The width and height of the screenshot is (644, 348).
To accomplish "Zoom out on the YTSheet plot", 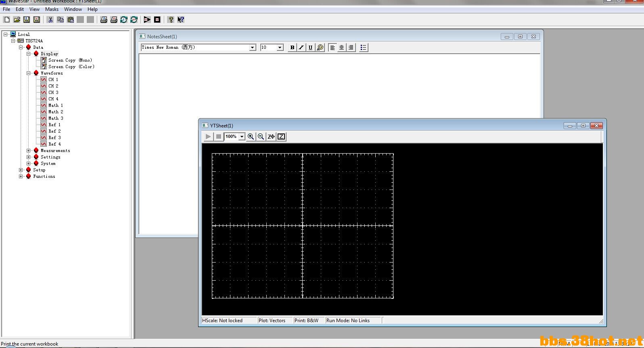I will [x=261, y=137].
